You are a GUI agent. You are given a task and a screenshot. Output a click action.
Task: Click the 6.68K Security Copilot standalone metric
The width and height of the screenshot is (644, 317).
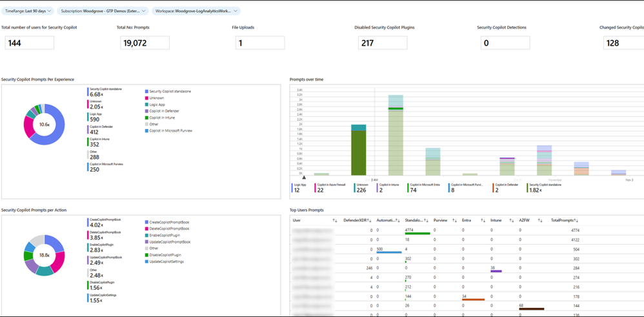(105, 92)
